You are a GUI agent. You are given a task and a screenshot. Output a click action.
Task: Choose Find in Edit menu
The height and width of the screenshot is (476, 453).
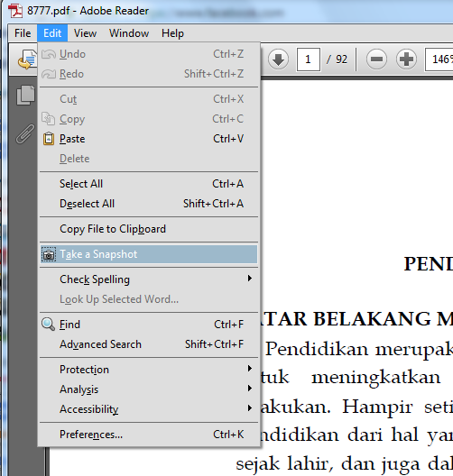149,325
